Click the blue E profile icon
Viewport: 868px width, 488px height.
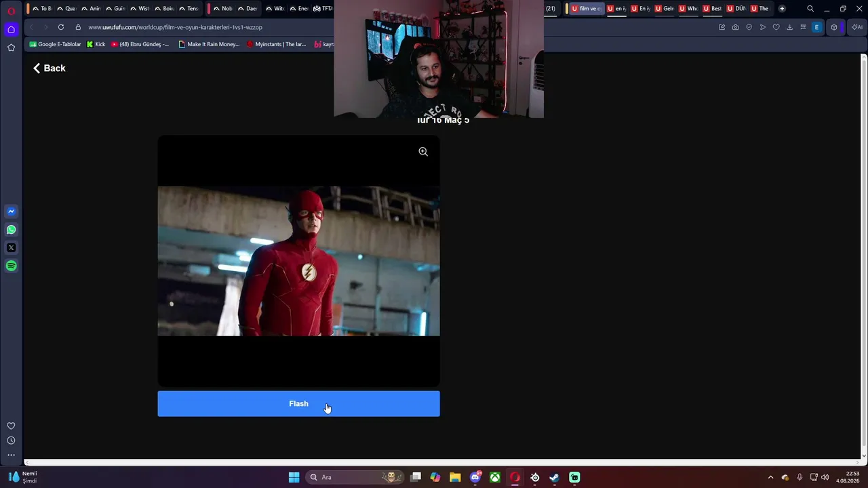coord(816,27)
